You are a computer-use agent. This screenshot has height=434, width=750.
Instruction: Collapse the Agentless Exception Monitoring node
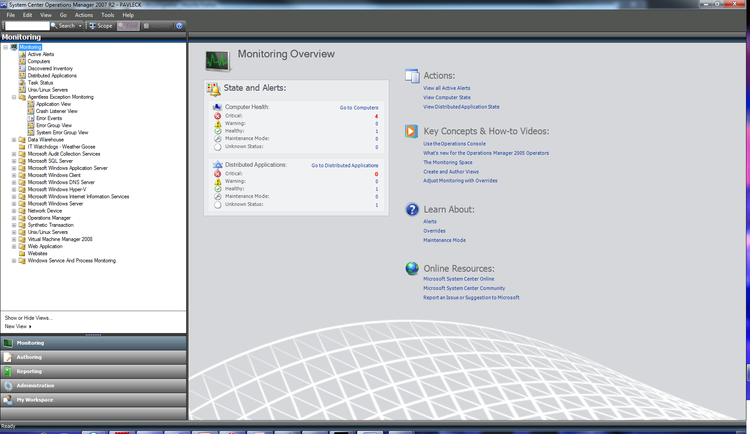(14, 97)
